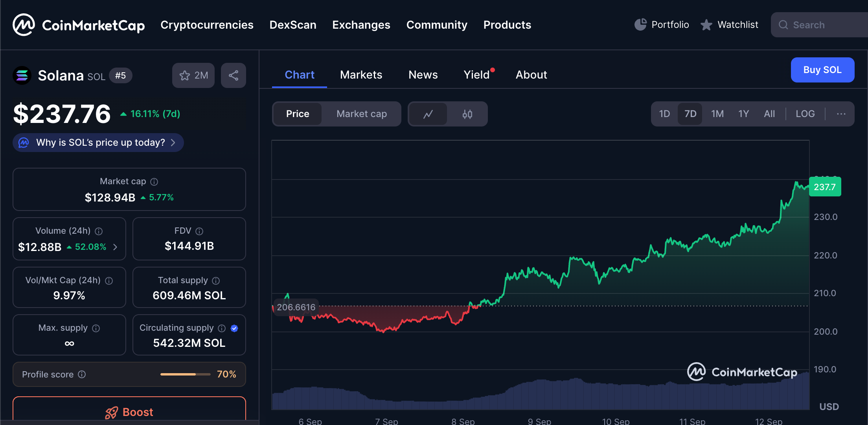Click the Boost rocket icon
This screenshot has width=868, height=425.
[112, 412]
